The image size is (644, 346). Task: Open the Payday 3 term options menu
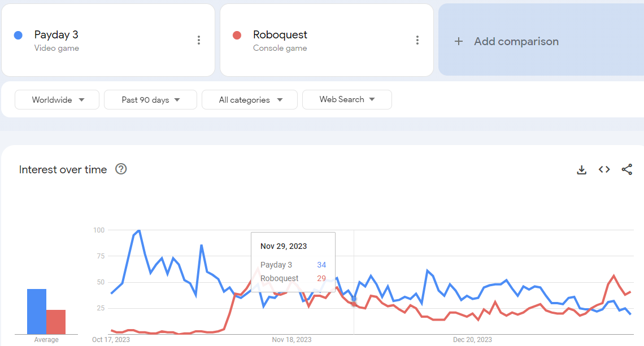pyautogui.click(x=199, y=40)
